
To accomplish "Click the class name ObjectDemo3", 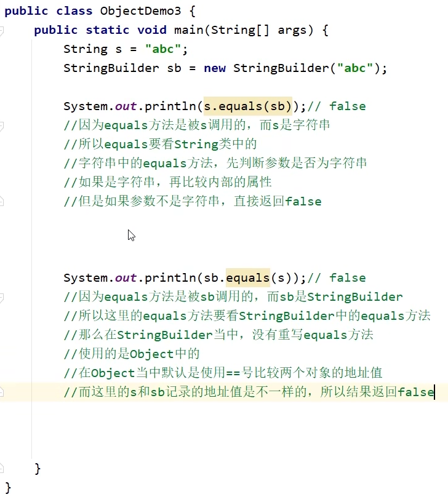I will [x=140, y=11].
